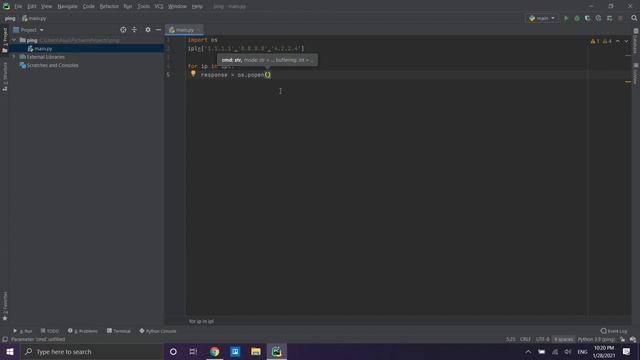The height and width of the screenshot is (360, 640).
Task: Run with coverage icon in the toolbar
Action: pyautogui.click(x=588, y=18)
